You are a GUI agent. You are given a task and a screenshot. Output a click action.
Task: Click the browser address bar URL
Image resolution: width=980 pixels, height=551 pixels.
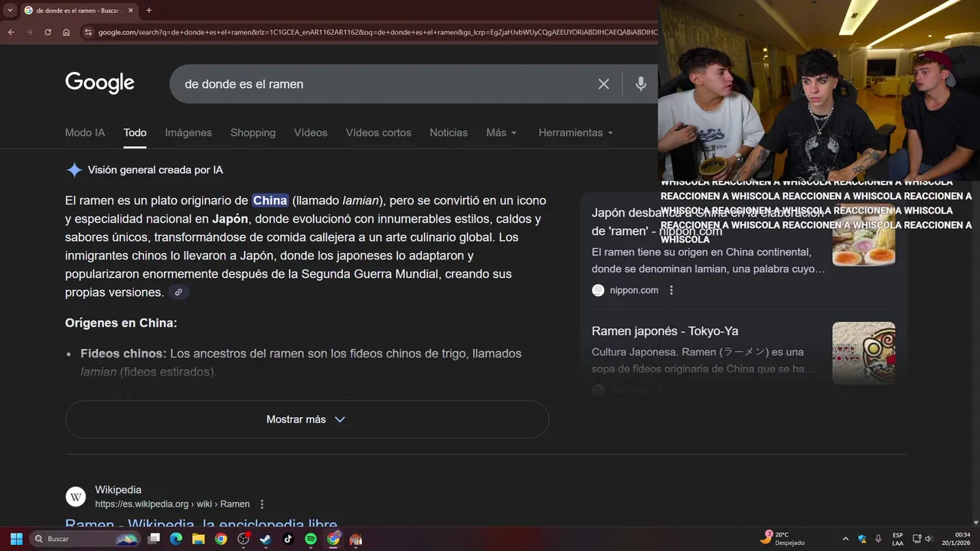click(377, 32)
